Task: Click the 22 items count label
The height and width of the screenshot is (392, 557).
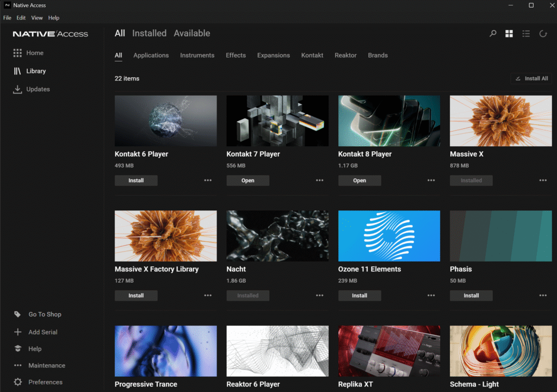Action: pyautogui.click(x=127, y=78)
